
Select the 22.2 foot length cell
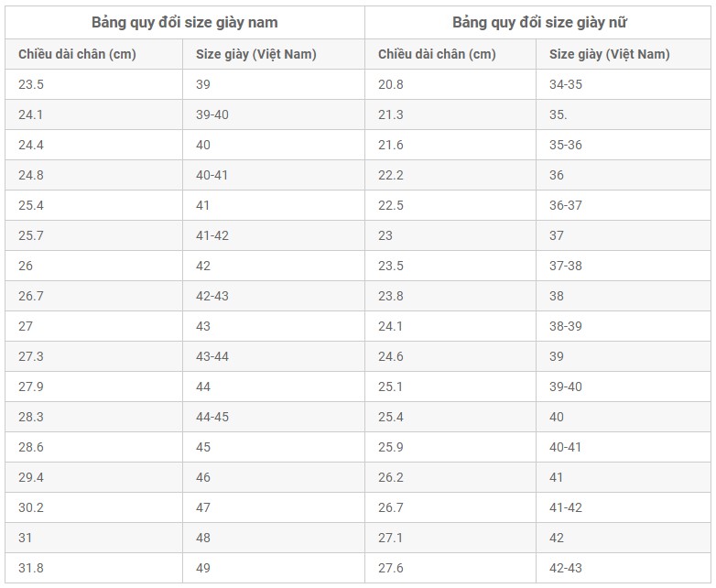coord(391,175)
